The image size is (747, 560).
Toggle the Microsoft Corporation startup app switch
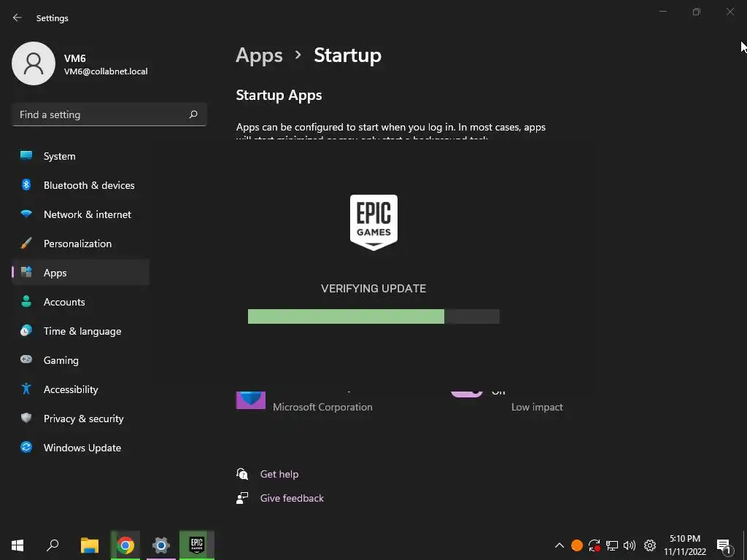click(467, 393)
